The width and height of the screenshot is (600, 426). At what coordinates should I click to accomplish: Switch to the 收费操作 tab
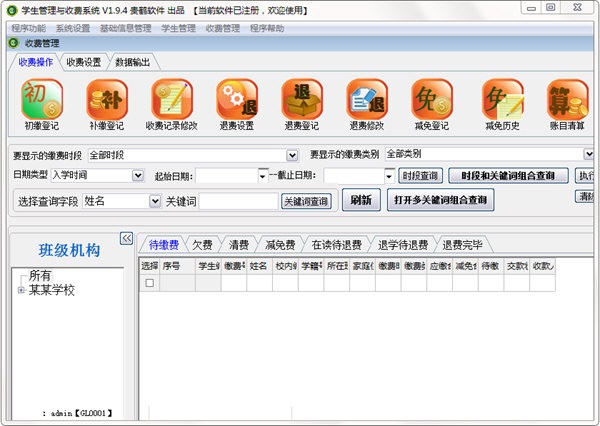[36, 62]
